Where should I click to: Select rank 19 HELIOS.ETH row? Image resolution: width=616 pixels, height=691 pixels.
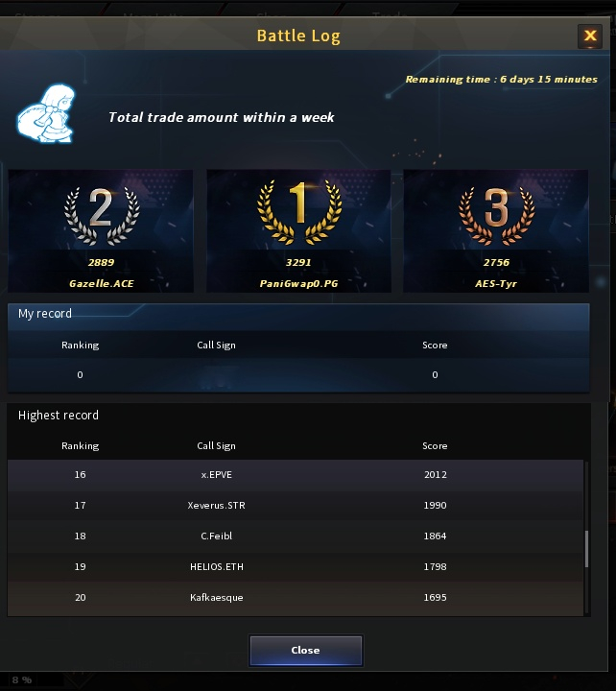tap(296, 567)
